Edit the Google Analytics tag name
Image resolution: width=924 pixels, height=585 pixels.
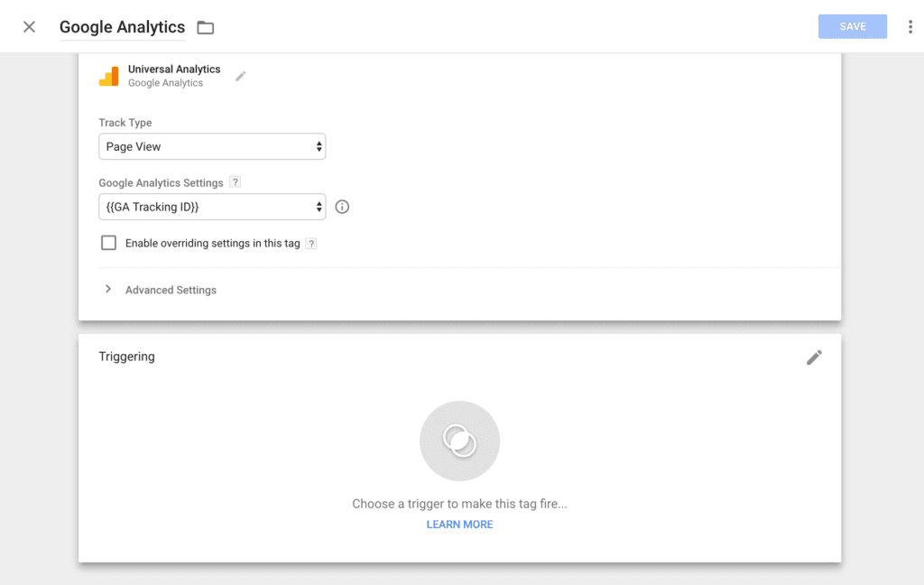tap(122, 27)
